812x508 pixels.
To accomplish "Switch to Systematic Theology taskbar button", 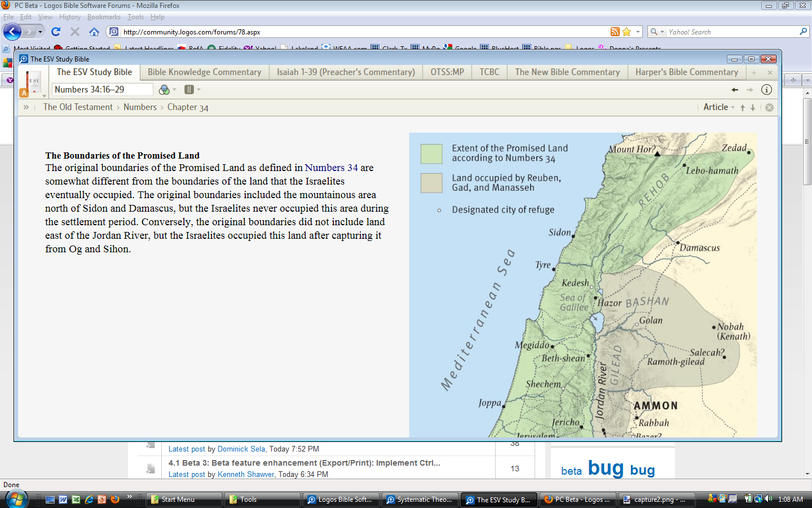I will [420, 500].
